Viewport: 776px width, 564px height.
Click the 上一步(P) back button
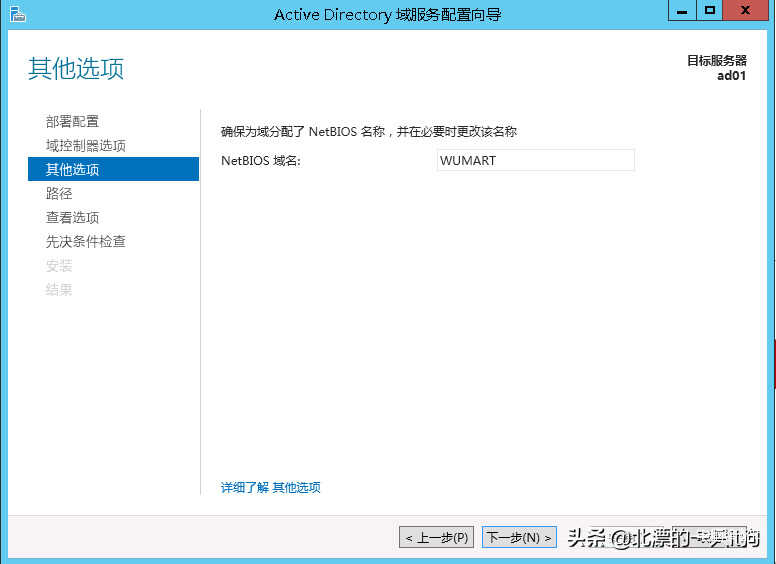coord(436,537)
